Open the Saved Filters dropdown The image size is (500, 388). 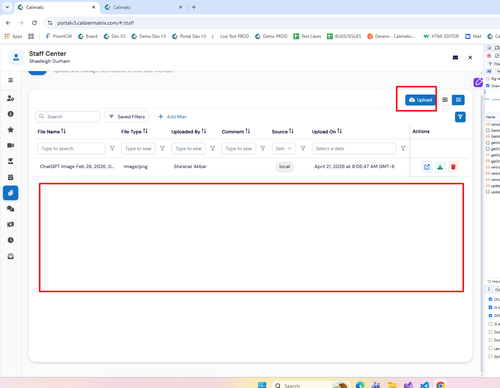pos(127,117)
